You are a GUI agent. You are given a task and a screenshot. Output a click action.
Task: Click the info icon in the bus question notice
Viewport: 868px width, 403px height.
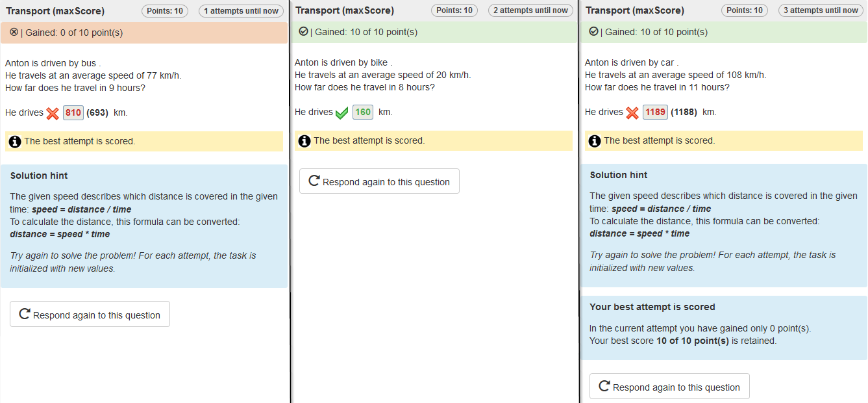tap(15, 142)
